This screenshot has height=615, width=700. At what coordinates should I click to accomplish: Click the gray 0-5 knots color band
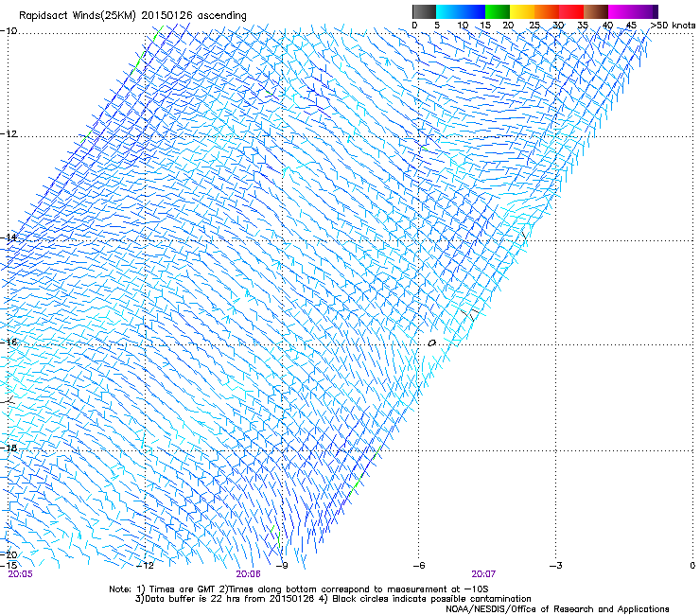coord(424,11)
